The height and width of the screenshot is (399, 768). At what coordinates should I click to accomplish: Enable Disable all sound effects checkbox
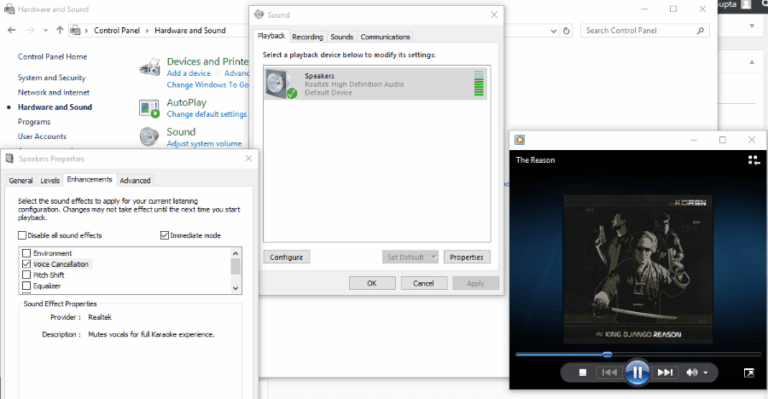22,235
